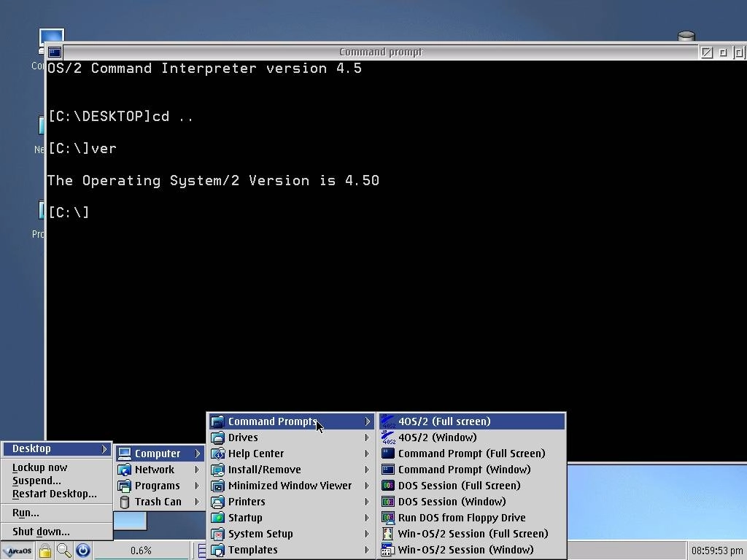
Task: Expand Minimized Window Viewer submenu arrow
Action: point(368,486)
